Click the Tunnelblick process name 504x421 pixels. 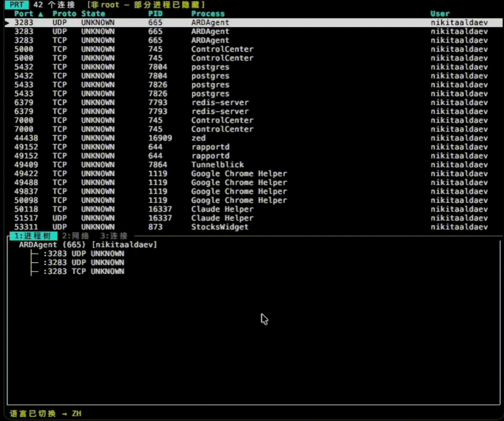pos(217,165)
